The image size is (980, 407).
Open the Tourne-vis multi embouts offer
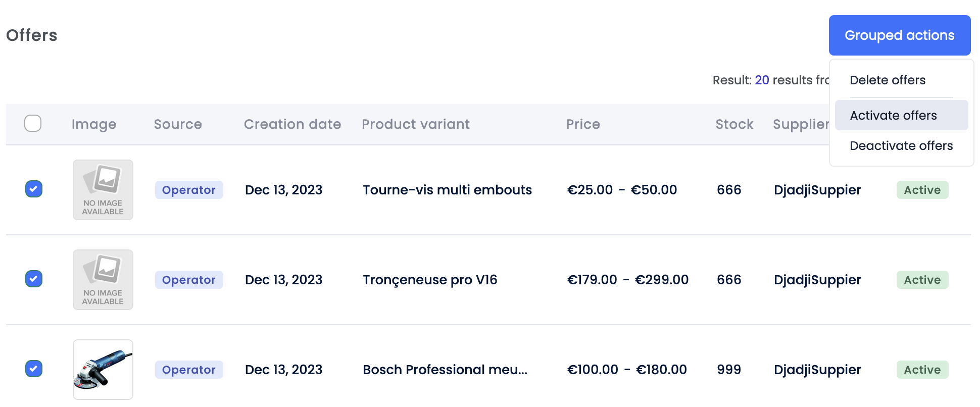point(447,190)
